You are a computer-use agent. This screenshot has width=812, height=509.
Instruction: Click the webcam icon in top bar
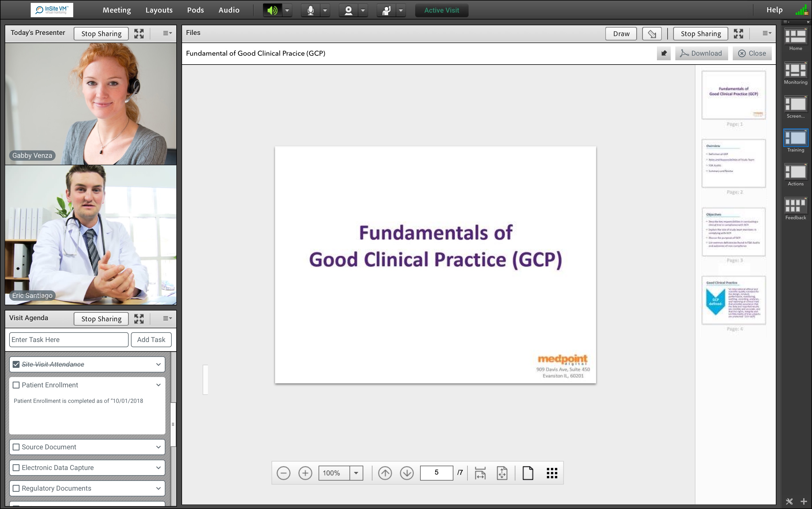(x=349, y=10)
